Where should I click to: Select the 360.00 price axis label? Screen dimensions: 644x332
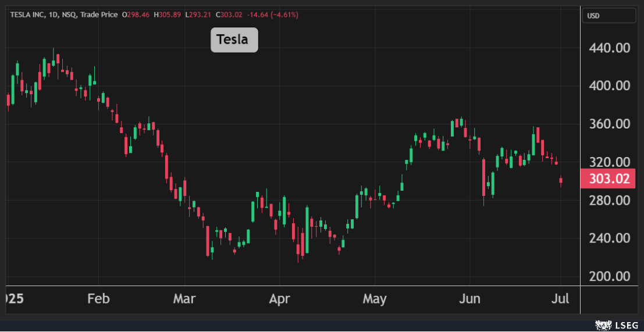coord(609,124)
